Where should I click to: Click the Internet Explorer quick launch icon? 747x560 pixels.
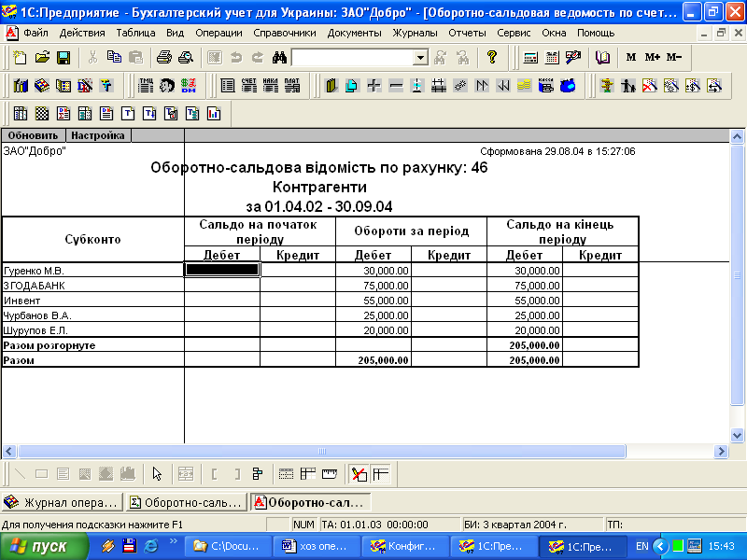(151, 546)
